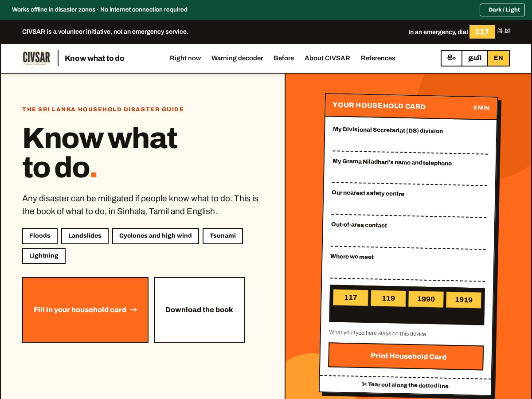This screenshot has width=532, height=399.
Task: Click Fill in your household card
Action: [85, 310]
